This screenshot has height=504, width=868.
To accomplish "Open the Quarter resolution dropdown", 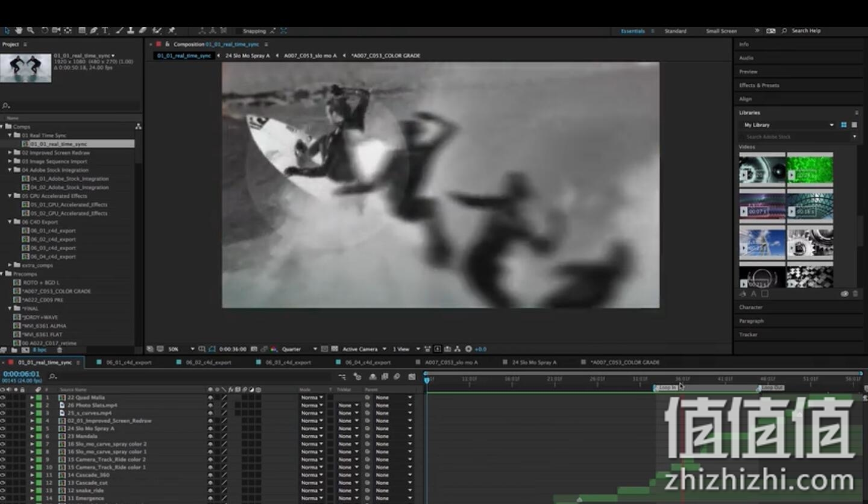I will [299, 349].
